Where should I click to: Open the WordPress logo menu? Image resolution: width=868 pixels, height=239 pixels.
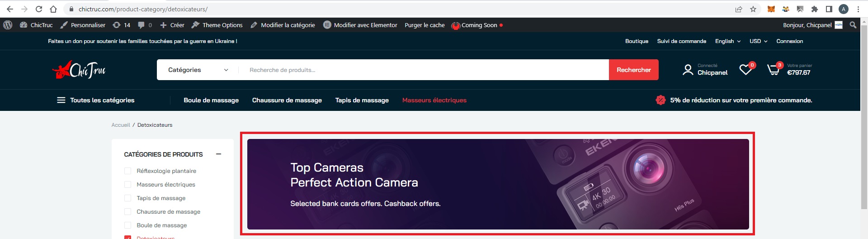8,25
